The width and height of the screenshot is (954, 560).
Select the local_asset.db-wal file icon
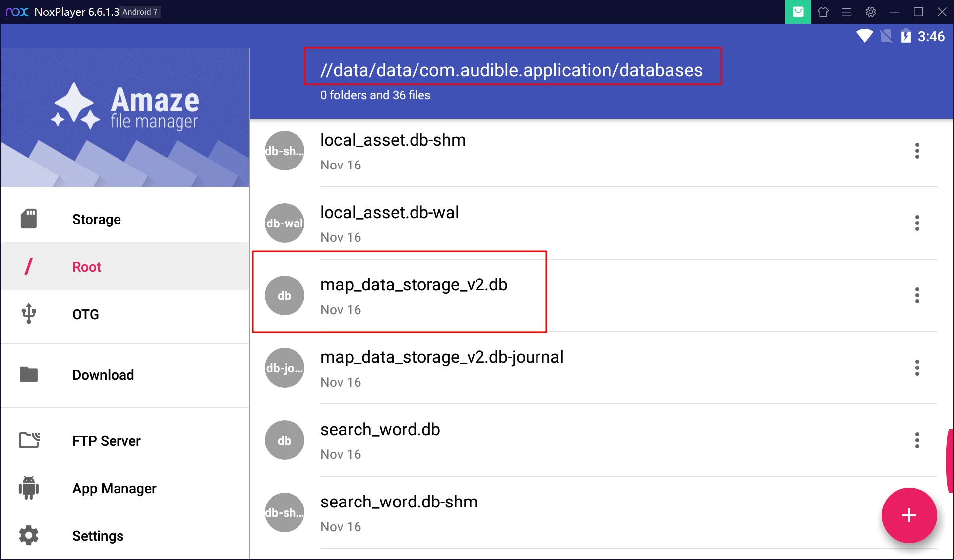coord(285,223)
